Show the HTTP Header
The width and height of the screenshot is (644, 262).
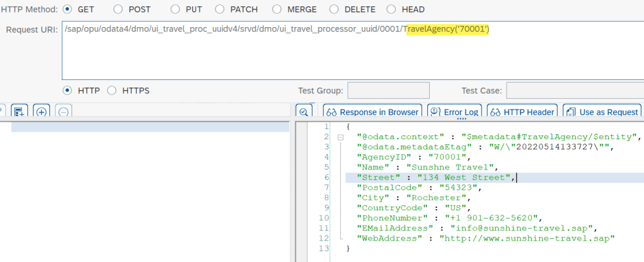[x=522, y=112]
